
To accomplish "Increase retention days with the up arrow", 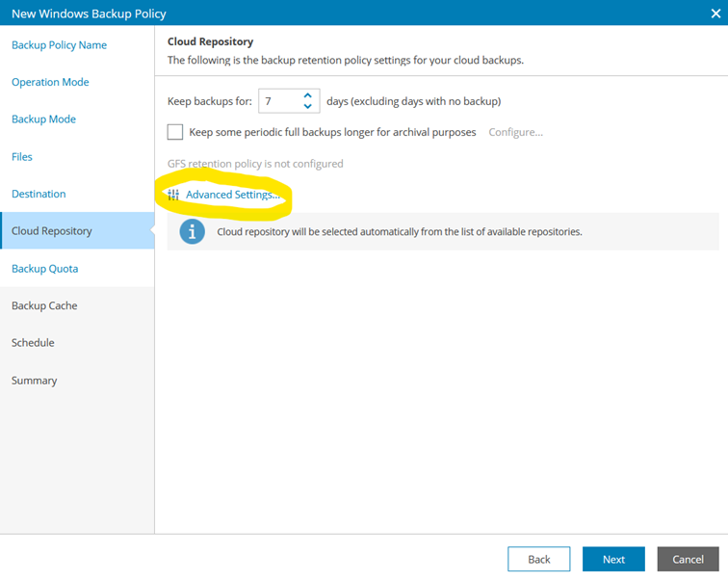I will (x=307, y=95).
